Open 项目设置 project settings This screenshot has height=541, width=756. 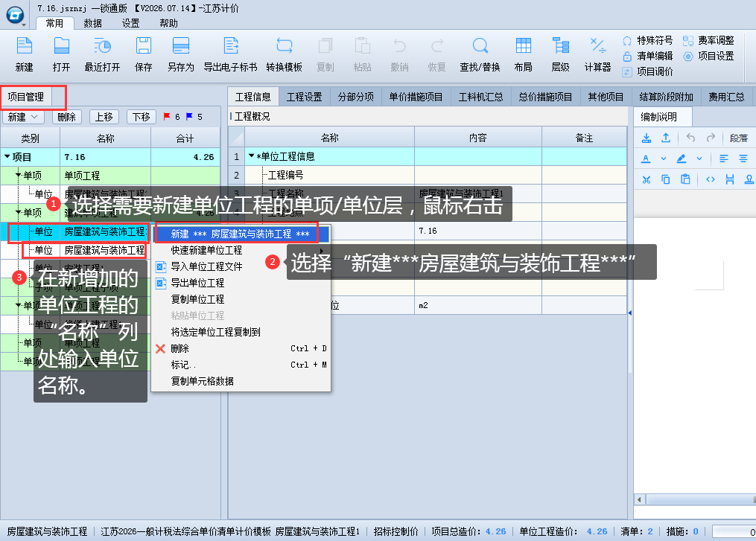pos(709,56)
